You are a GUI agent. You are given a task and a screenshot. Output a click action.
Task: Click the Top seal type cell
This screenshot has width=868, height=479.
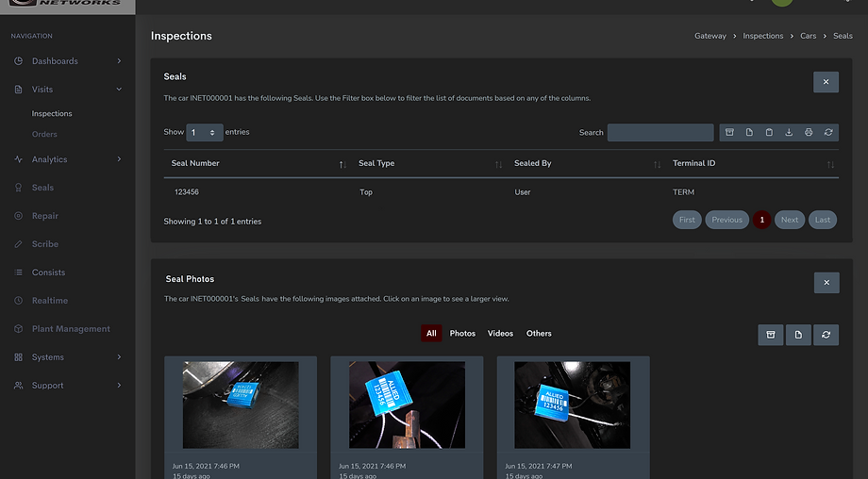tap(366, 192)
